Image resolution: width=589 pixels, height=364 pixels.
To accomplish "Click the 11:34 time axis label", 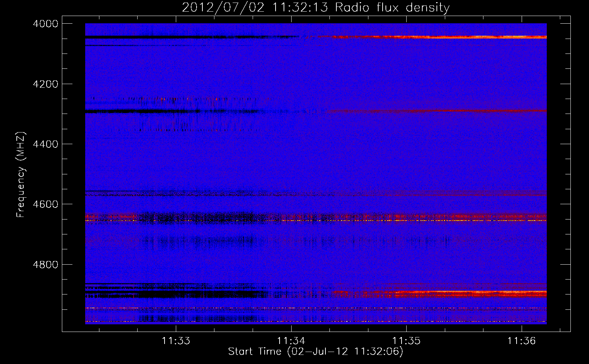I will [291, 341].
